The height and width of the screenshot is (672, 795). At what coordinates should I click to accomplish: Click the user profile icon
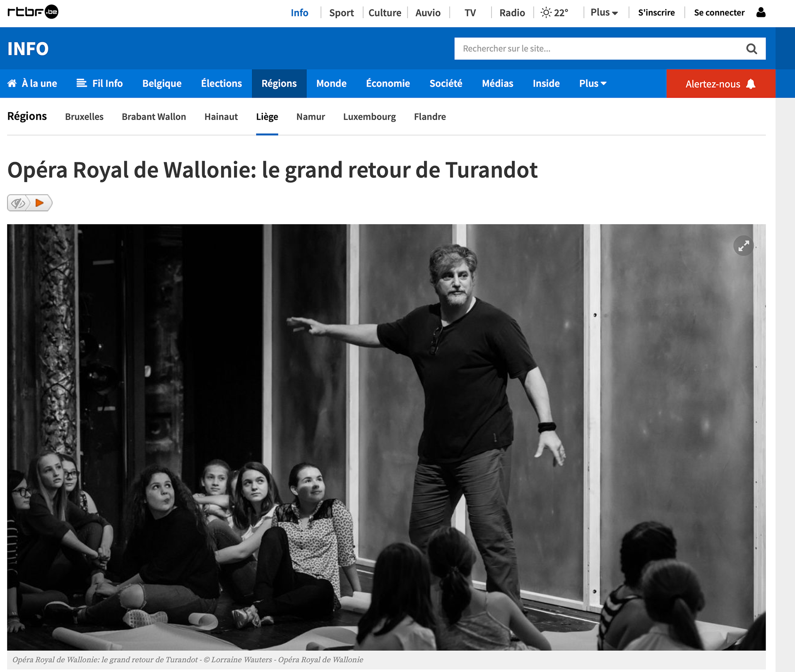761,12
